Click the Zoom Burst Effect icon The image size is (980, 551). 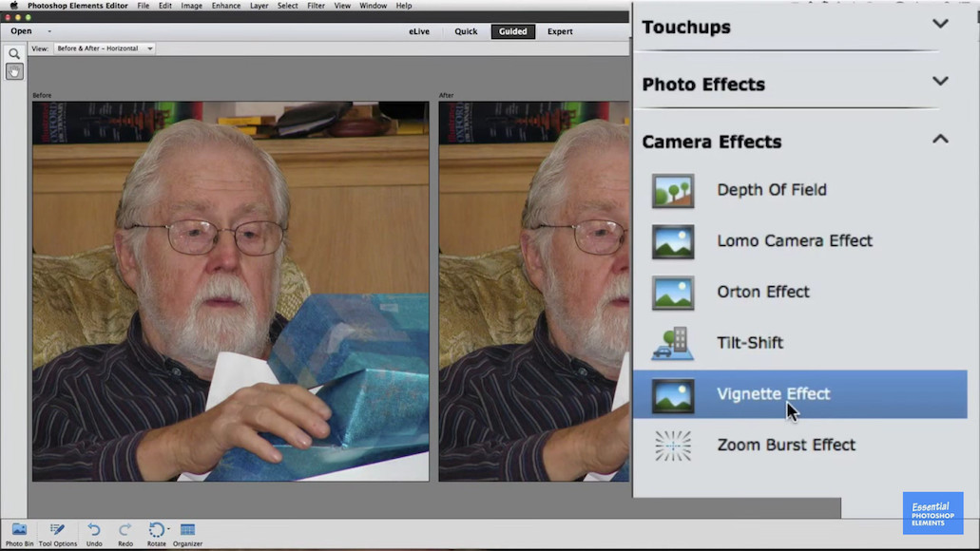672,446
